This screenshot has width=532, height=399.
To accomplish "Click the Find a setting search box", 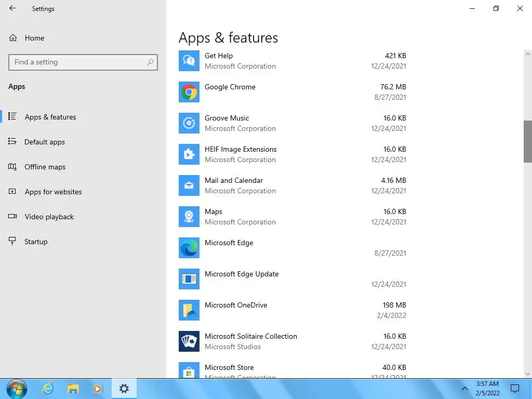I will click(83, 62).
